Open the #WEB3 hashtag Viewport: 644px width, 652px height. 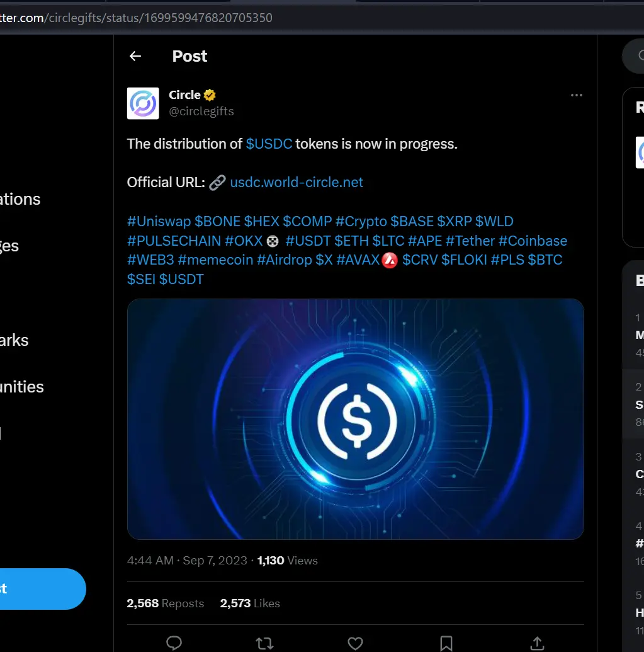coord(150,260)
